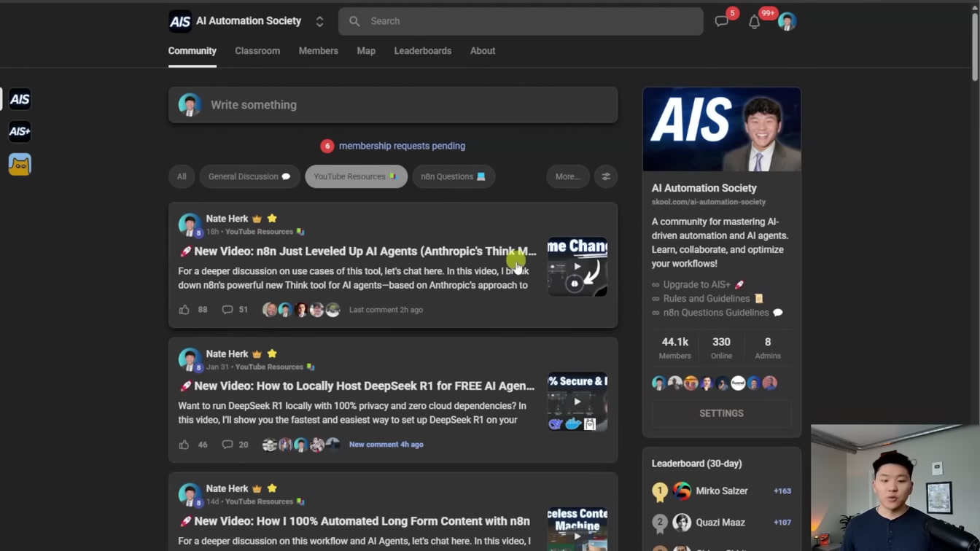This screenshot has width=980, height=551.
Task: Select the AIS+ community in left sidebar
Action: point(20,131)
